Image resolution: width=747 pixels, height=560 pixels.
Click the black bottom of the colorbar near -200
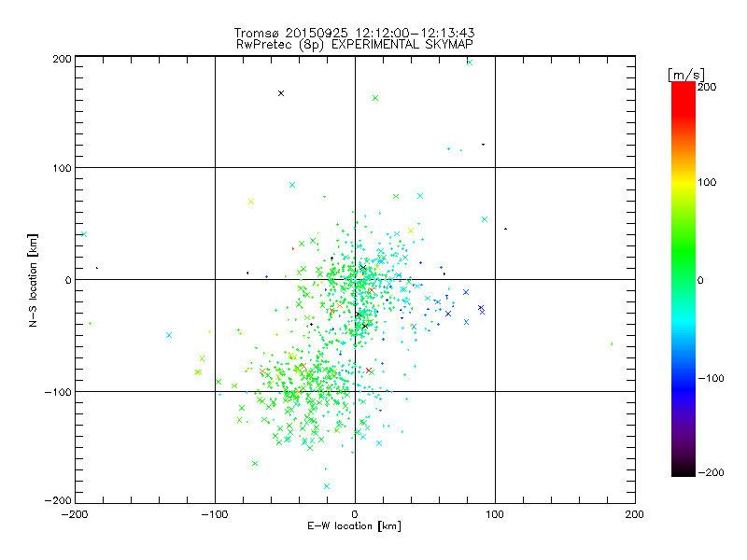684,469
